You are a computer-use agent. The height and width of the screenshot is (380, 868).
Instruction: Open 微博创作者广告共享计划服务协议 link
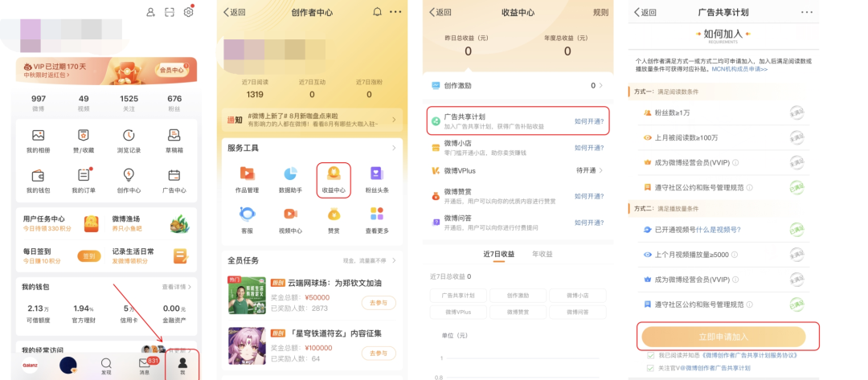[x=751, y=355]
